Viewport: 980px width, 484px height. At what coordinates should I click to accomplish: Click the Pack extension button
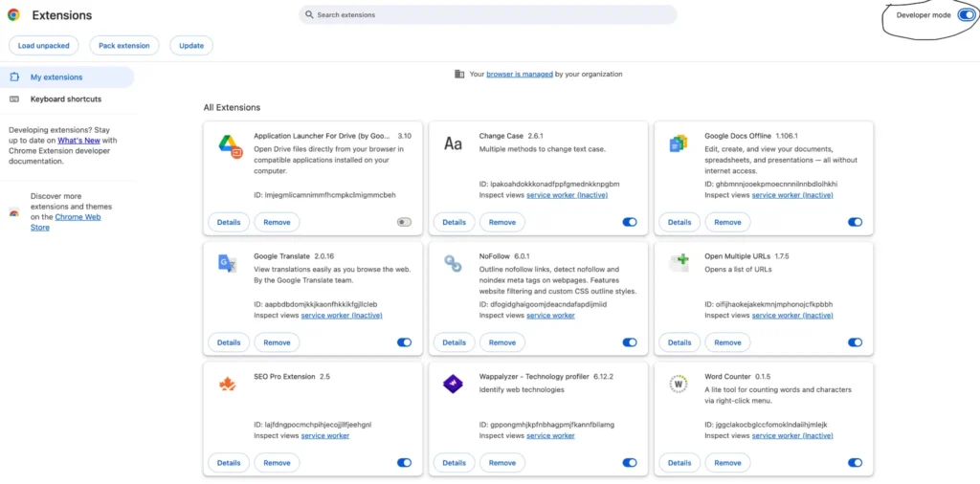pos(124,46)
